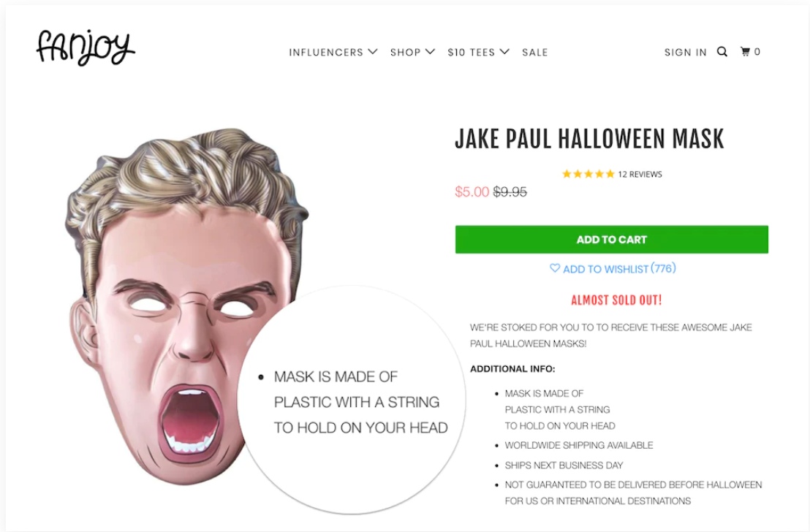Click the cart item count number

tap(757, 52)
